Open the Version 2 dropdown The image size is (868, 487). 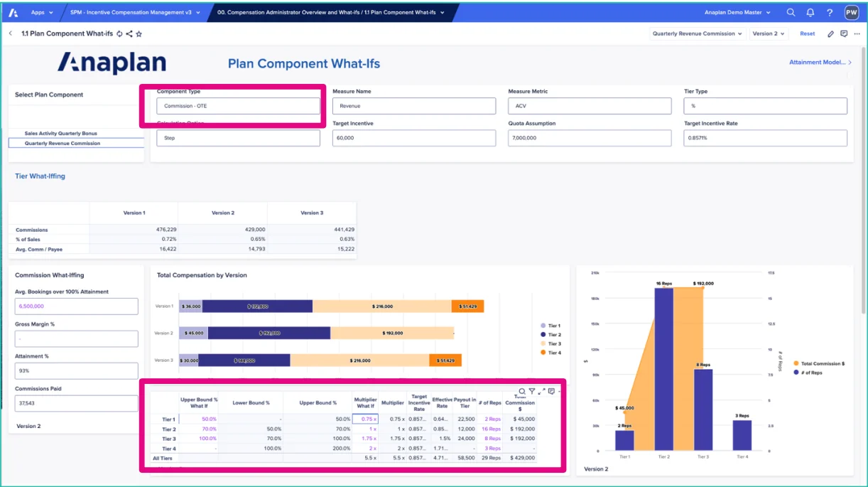pyautogui.click(x=768, y=34)
